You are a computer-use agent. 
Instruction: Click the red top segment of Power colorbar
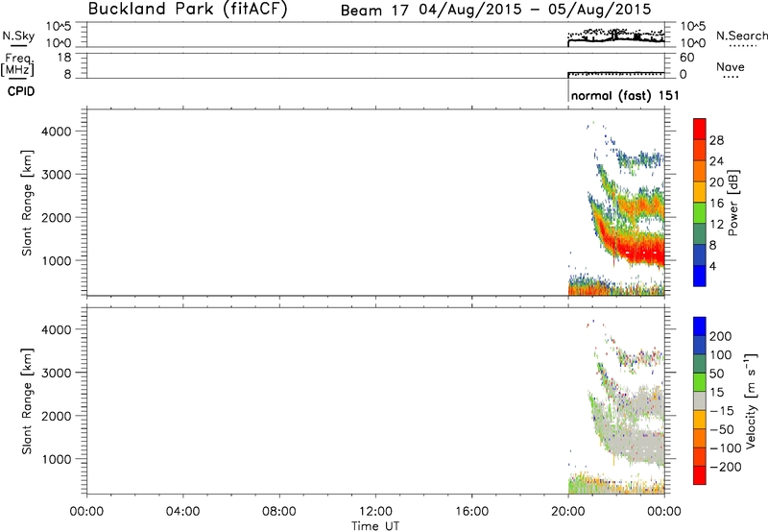(700, 129)
